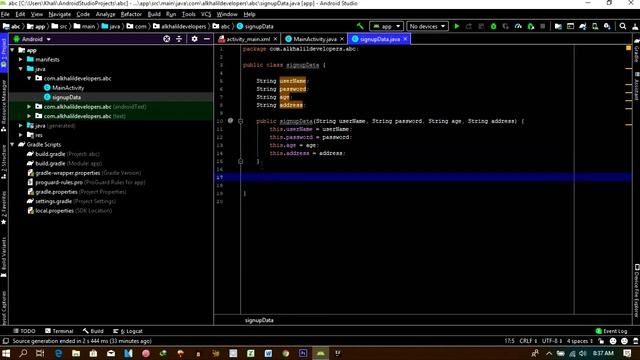This screenshot has height=360, width=640.
Task: Open the app run configuration dropdown
Action: [386, 26]
